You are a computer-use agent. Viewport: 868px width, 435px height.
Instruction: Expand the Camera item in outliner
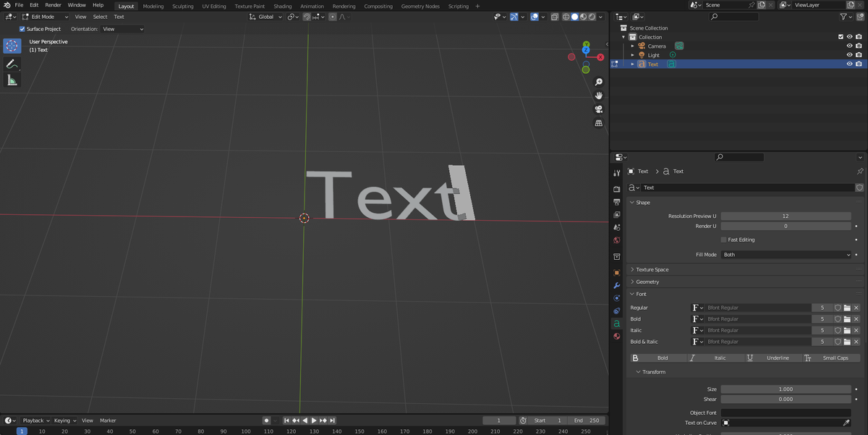click(x=633, y=46)
